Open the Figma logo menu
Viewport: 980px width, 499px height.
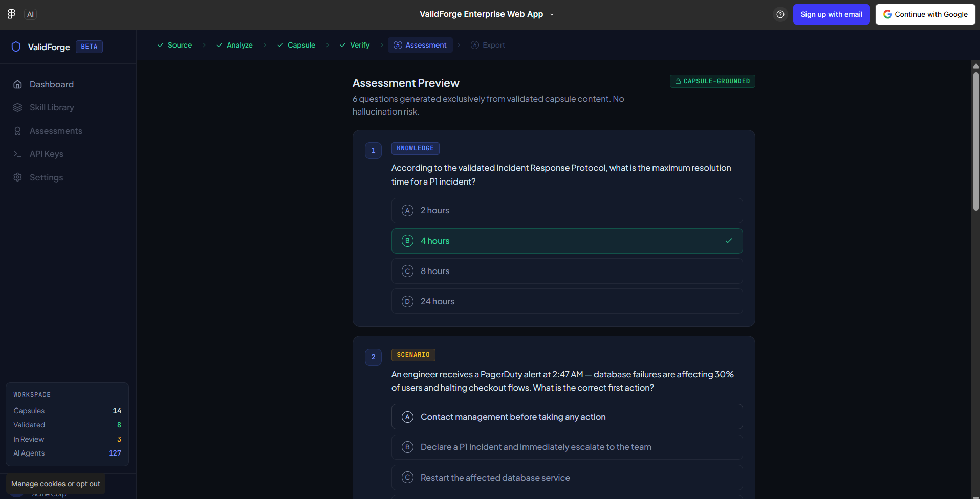[x=11, y=14]
